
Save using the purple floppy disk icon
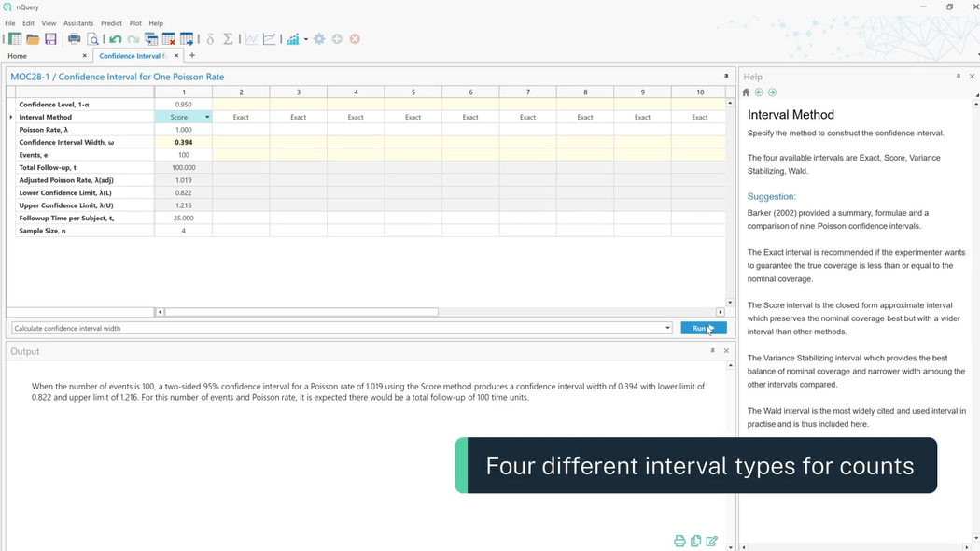[50, 39]
